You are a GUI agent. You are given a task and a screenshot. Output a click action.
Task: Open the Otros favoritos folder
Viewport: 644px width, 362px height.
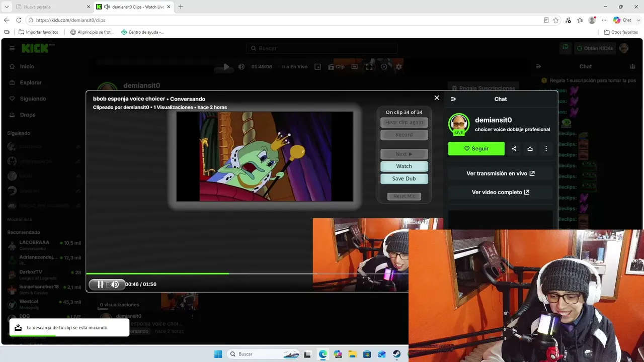click(x=621, y=32)
